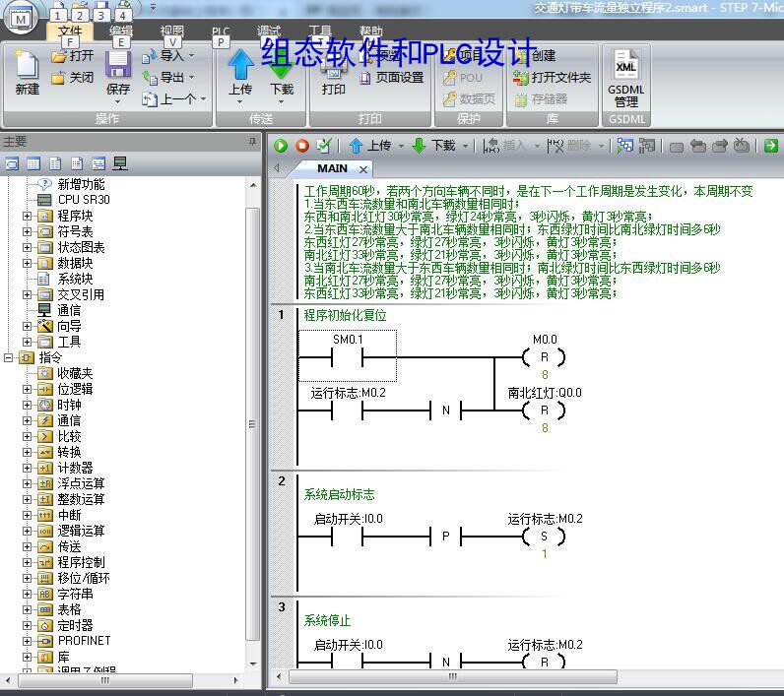This screenshot has width=784, height=696.
Task: Click 打开文件夹 in library group
Action: point(552,78)
